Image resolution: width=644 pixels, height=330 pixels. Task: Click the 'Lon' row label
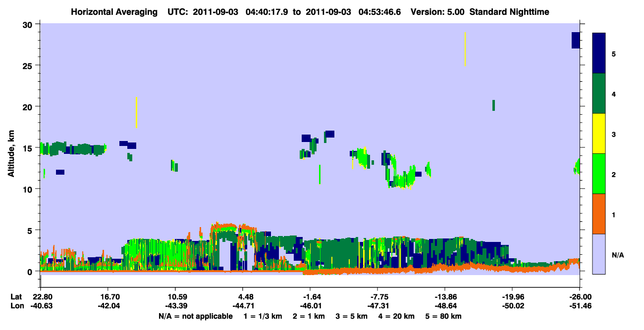tap(16, 306)
